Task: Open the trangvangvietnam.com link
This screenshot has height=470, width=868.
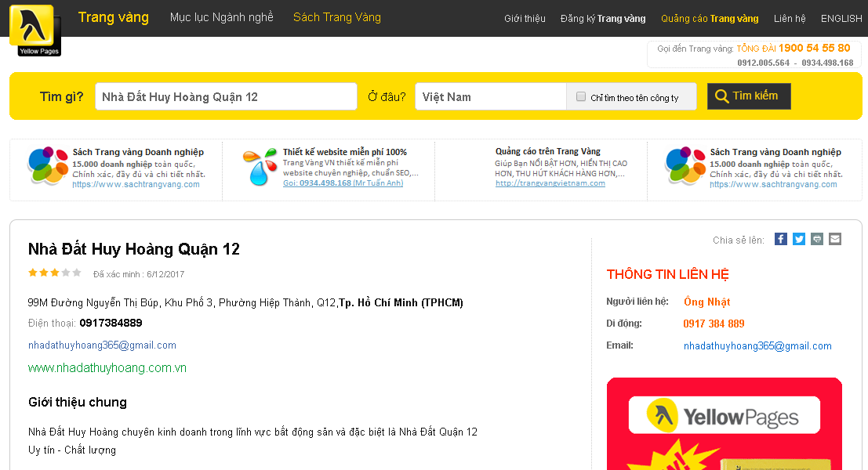Action: tap(550, 183)
